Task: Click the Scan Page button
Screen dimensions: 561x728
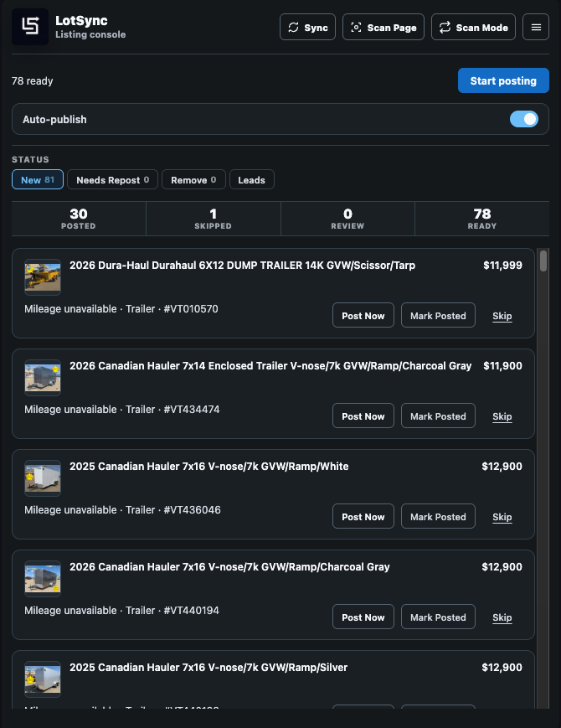Action: (x=383, y=27)
